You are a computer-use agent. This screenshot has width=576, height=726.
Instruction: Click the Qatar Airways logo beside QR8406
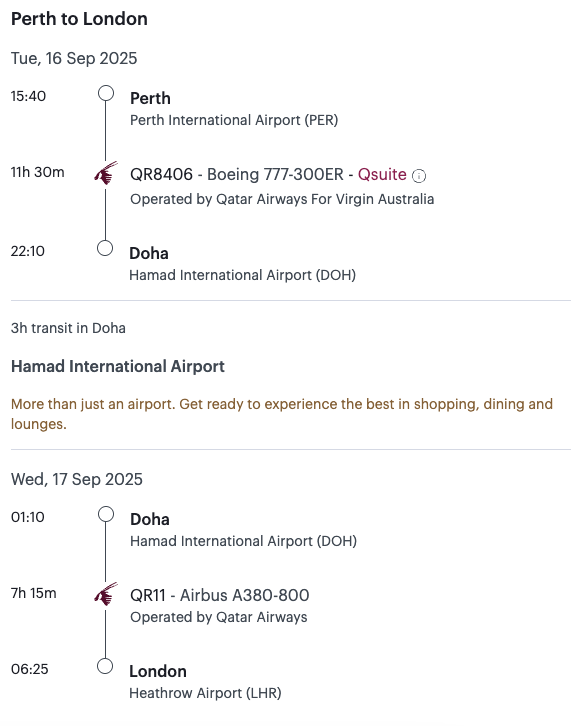click(106, 173)
